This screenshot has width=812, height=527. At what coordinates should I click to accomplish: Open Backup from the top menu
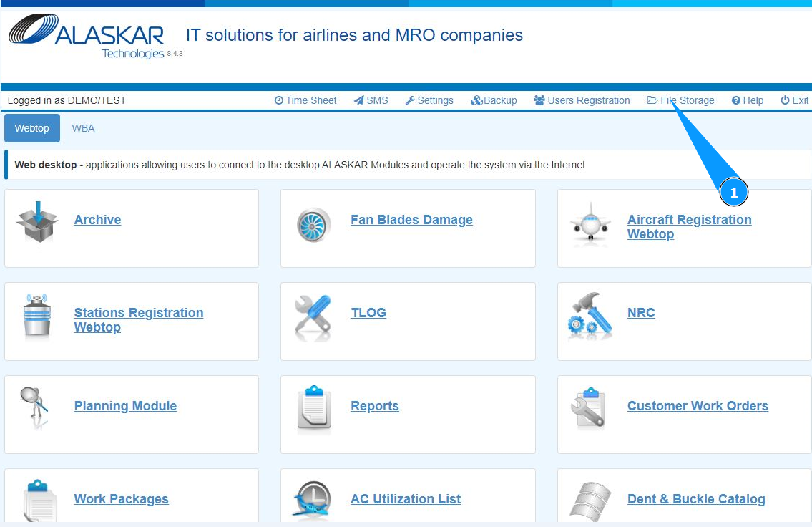coord(494,100)
